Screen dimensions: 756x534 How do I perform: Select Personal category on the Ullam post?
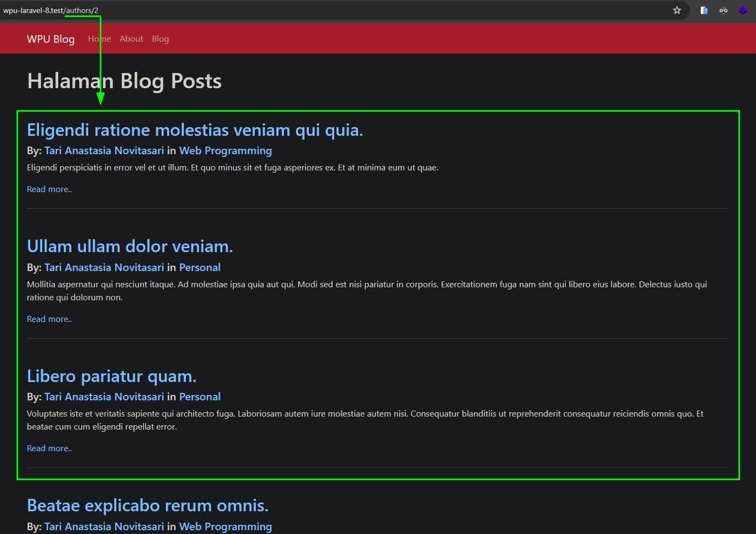point(200,268)
